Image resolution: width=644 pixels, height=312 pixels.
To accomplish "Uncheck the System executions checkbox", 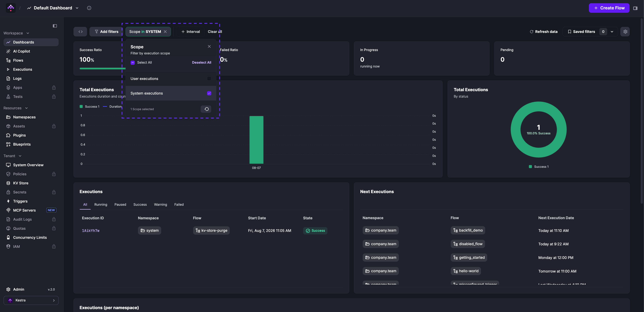I will (x=209, y=93).
